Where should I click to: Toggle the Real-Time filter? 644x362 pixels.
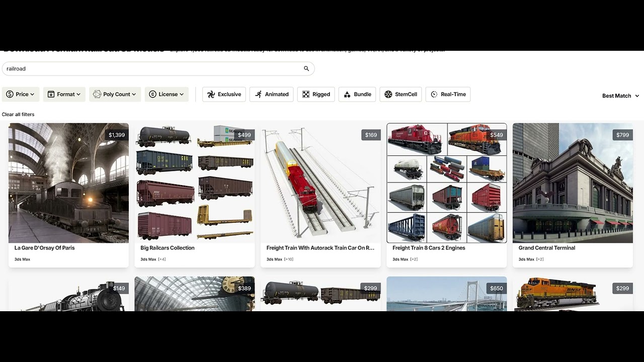point(448,94)
